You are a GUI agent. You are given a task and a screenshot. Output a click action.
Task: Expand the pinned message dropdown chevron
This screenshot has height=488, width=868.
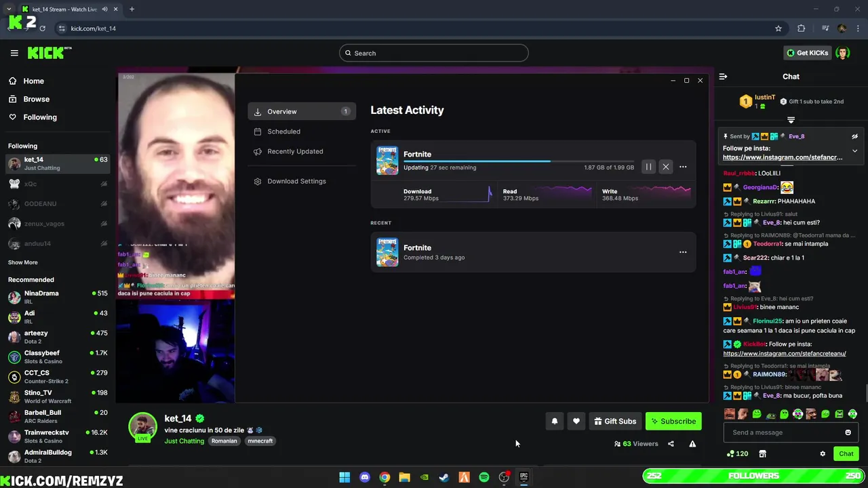pyautogui.click(x=854, y=150)
